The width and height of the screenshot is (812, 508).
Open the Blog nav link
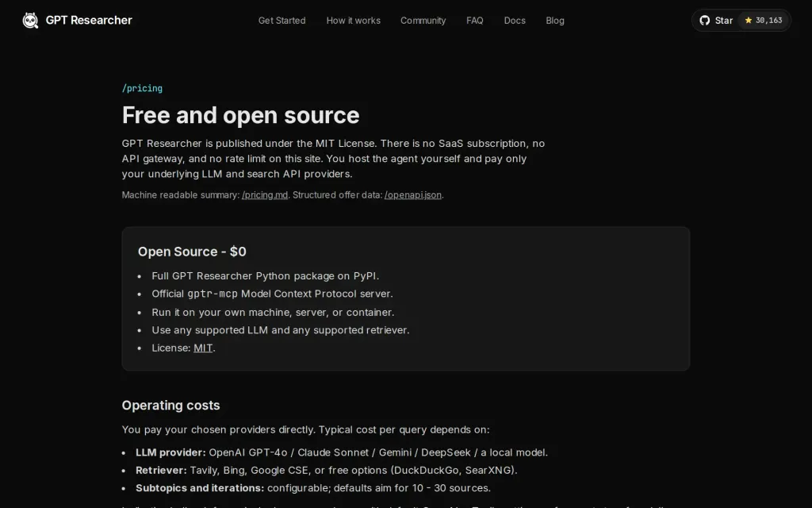pos(554,21)
